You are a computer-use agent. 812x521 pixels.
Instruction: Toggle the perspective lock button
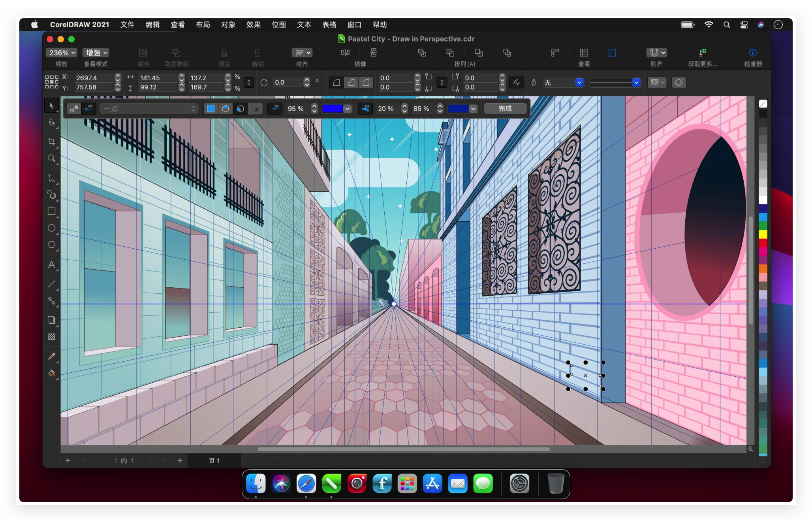(x=73, y=109)
